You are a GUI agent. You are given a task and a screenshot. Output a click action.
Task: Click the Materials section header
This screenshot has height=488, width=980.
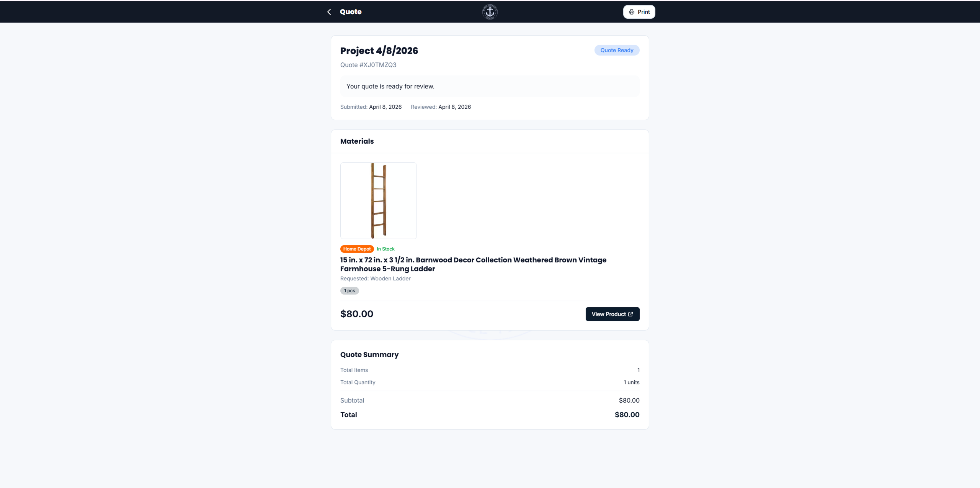pyautogui.click(x=357, y=141)
